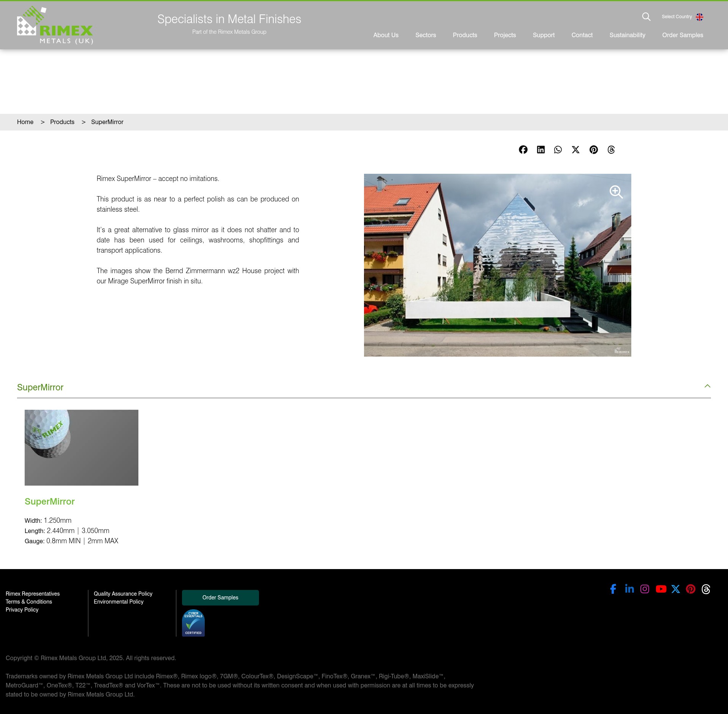
Task: Go to Products breadcrumb link
Action: pos(62,122)
